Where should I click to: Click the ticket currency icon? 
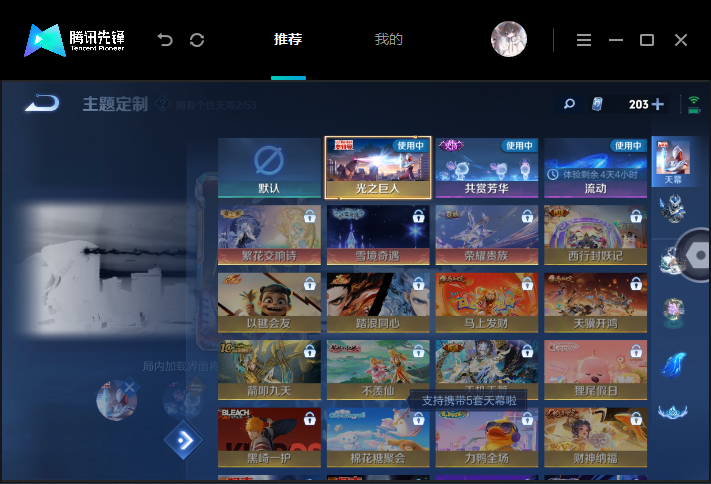pos(598,104)
